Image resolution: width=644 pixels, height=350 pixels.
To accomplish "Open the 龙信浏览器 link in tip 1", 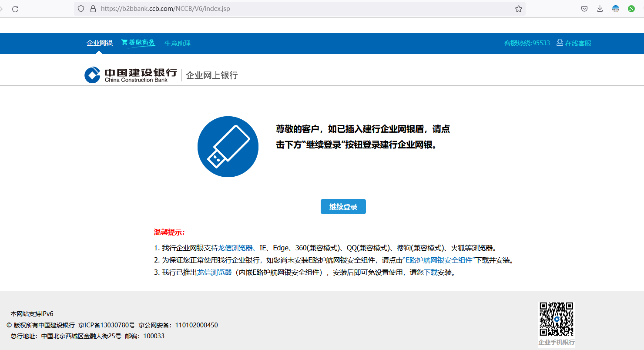I will click(x=235, y=248).
